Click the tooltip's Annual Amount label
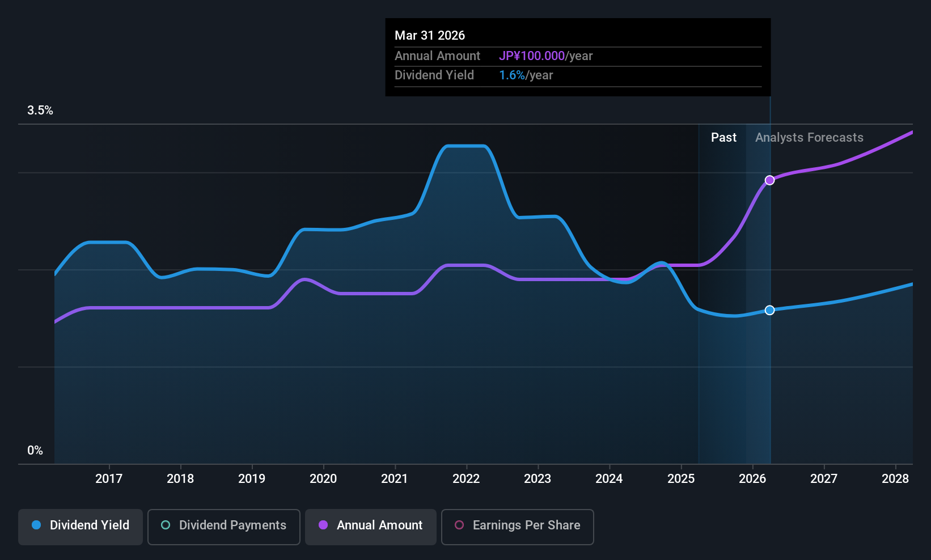The width and height of the screenshot is (931, 560). 437,56
